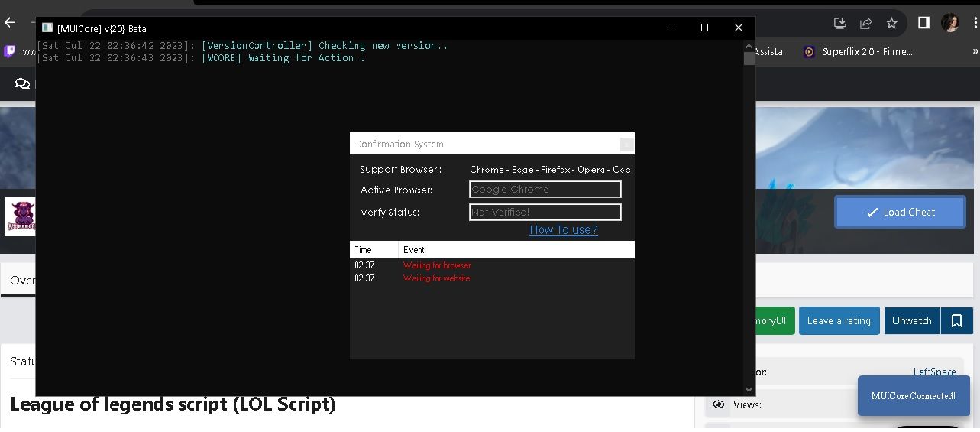Viewport: 980px width, 432px height.
Task: Click the bookmark icon beside Unwatch
Action: [956, 321]
